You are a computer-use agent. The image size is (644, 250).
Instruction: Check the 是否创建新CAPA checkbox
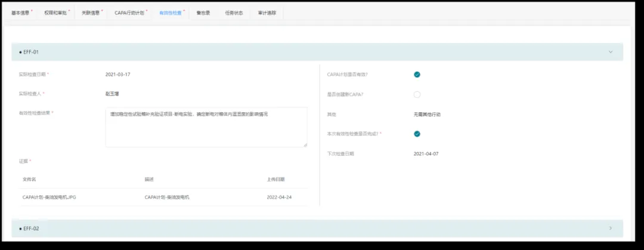click(417, 95)
